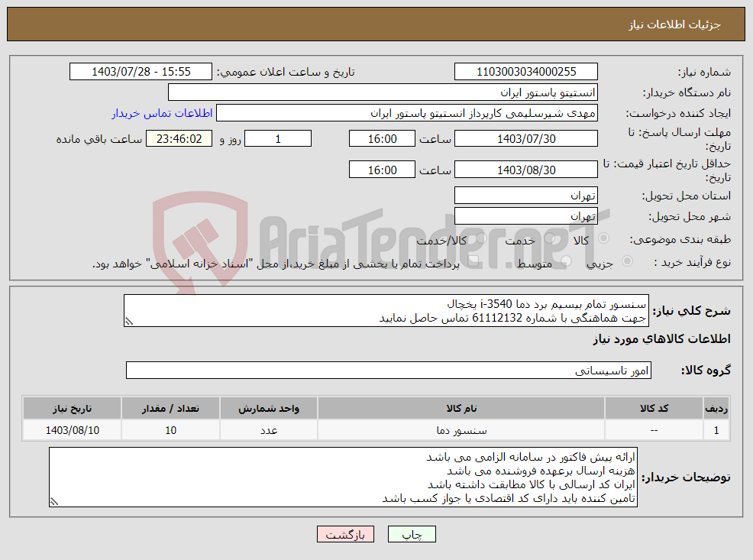
Task: Select the جزیی purchase type radio
Action: 627,261
